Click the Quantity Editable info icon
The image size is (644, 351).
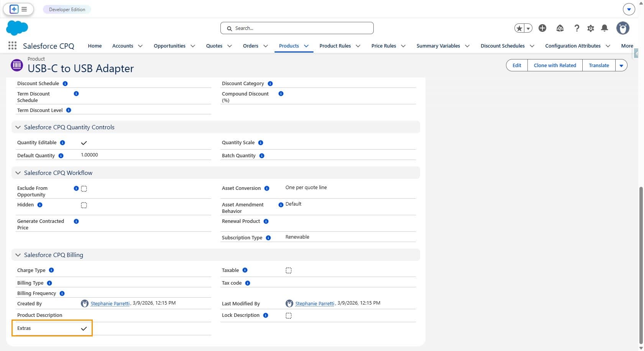(62, 143)
